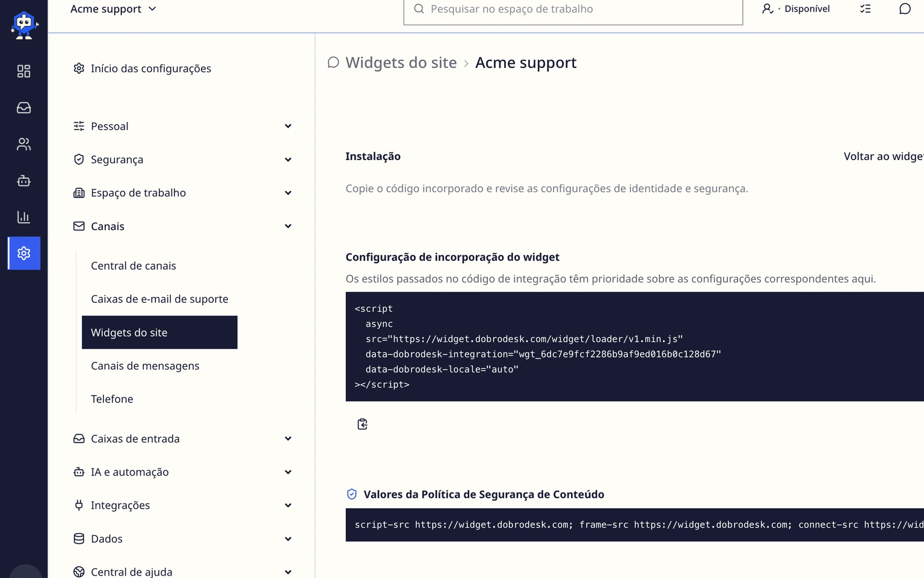
Task: Click the search magnifier icon
Action: coord(419,8)
